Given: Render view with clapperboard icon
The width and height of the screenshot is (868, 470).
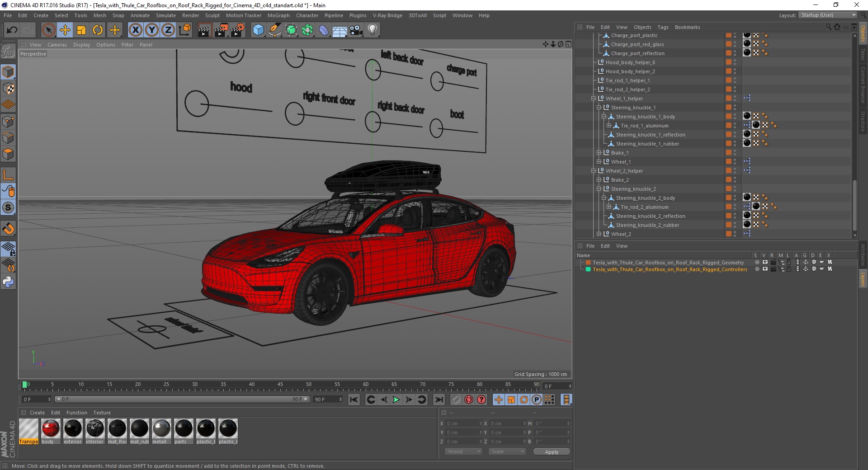Looking at the screenshot, I should coord(204,30).
